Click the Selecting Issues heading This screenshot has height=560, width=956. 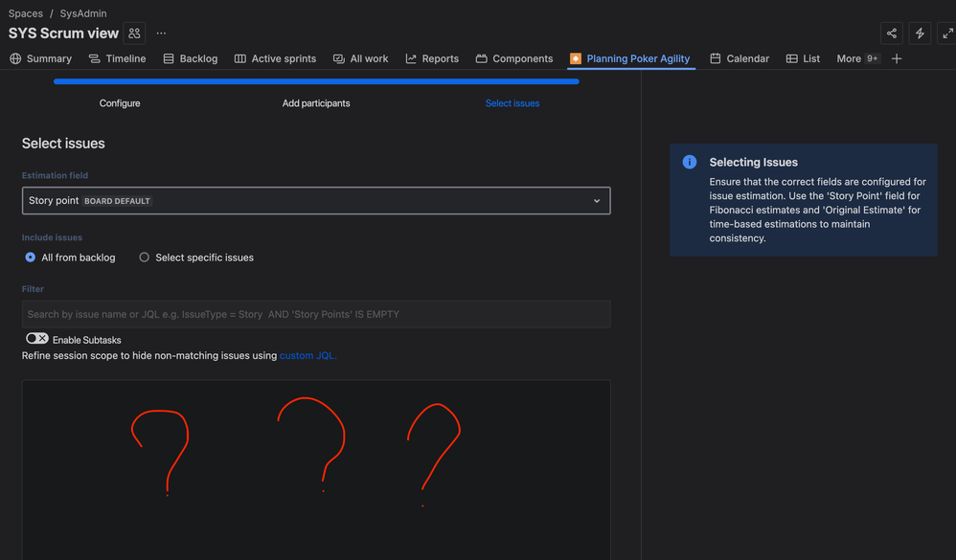click(x=754, y=162)
